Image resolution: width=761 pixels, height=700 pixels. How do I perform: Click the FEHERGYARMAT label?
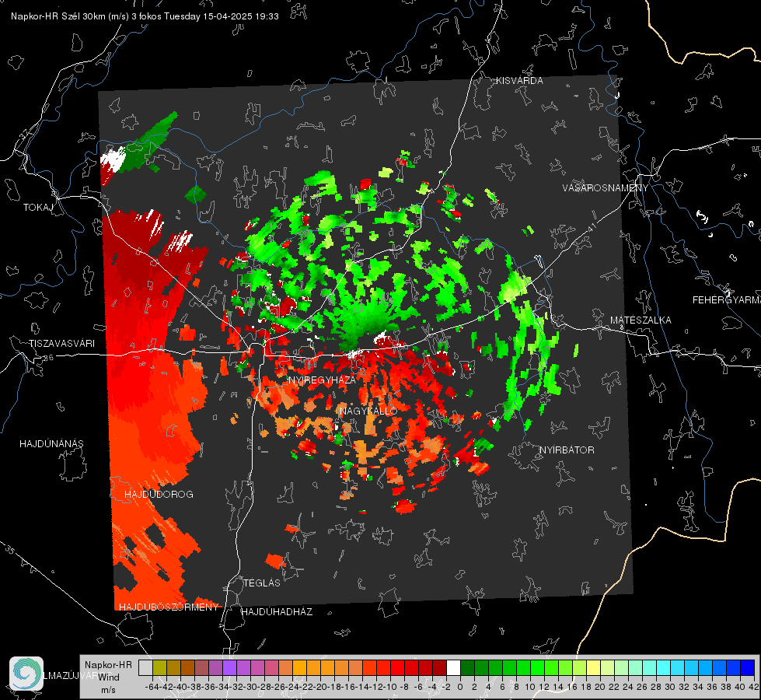(727, 300)
